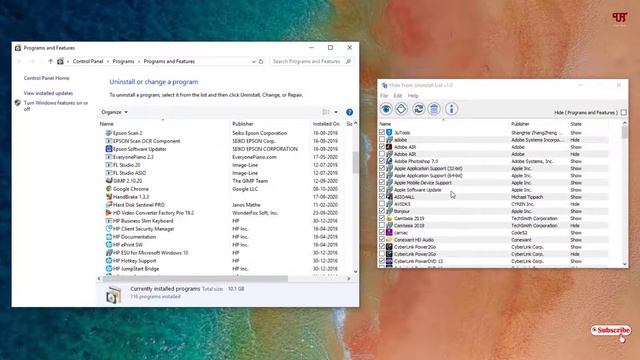The width and height of the screenshot is (640, 360).
Task: Click the CyberLink PowerDVD 12 row icon
Action: point(389,261)
